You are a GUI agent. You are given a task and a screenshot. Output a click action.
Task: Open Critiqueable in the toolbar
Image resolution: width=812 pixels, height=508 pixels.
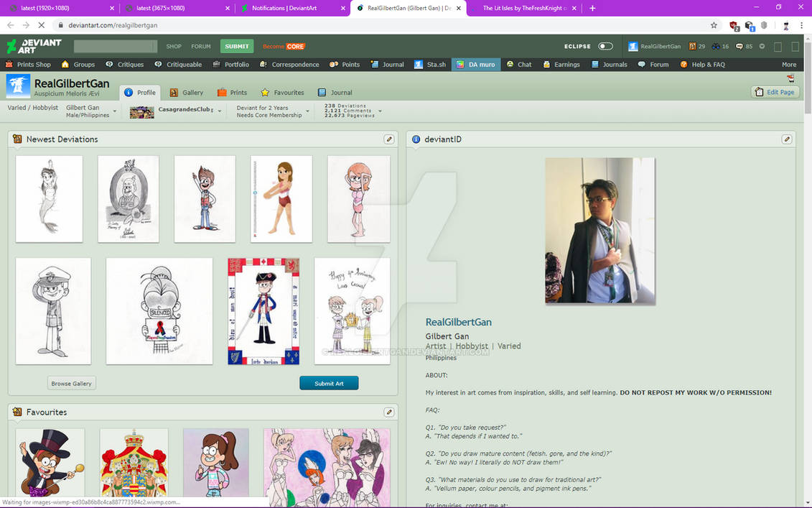coord(178,64)
